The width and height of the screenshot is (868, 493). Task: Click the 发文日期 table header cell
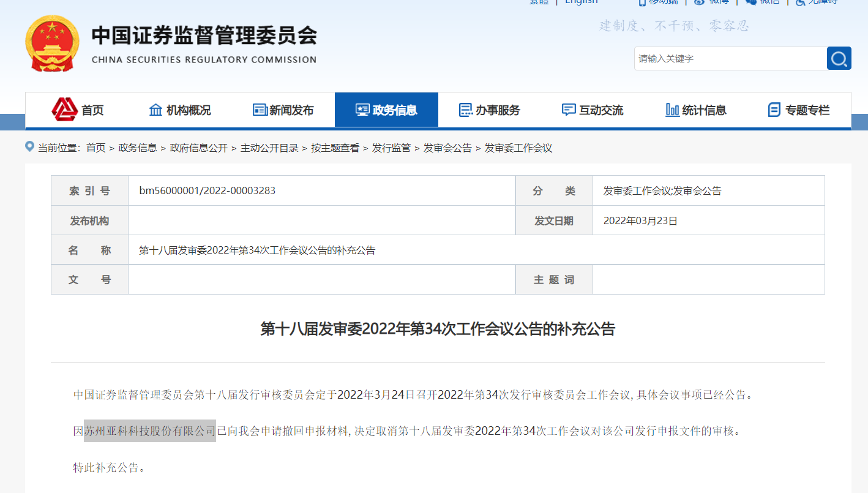[x=554, y=220]
